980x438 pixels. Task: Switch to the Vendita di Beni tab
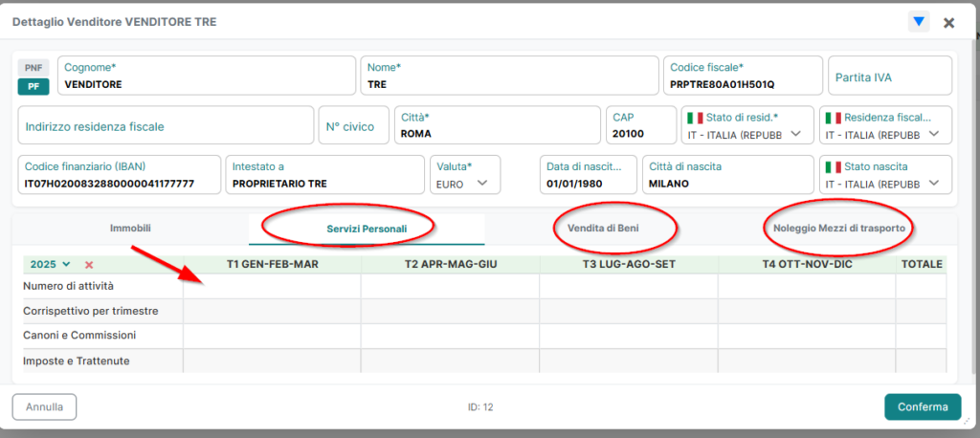[603, 228]
